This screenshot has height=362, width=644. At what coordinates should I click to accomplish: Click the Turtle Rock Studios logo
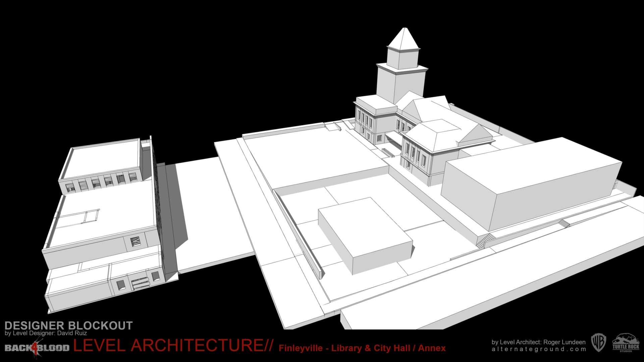pyautogui.click(x=626, y=343)
